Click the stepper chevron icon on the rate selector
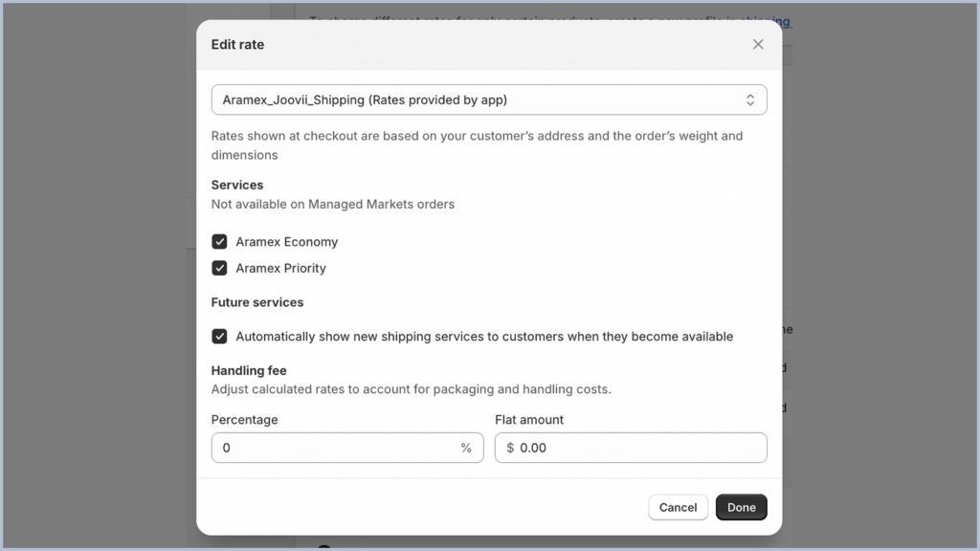Image resolution: width=980 pixels, height=551 pixels. (750, 99)
